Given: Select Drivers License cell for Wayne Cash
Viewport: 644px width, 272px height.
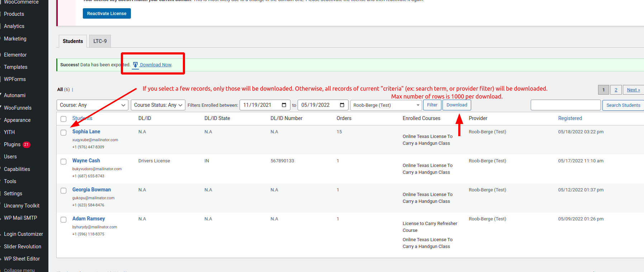Looking at the screenshot, I should click(x=154, y=161).
